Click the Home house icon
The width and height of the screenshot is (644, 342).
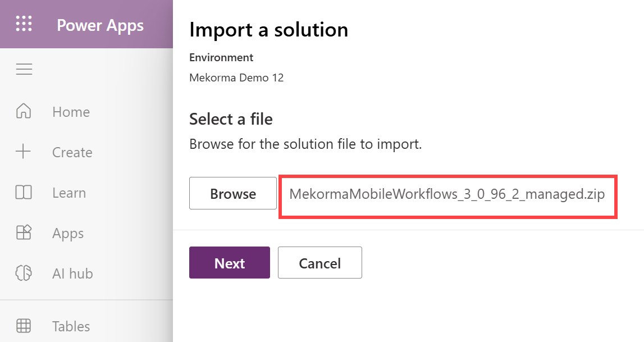24,112
